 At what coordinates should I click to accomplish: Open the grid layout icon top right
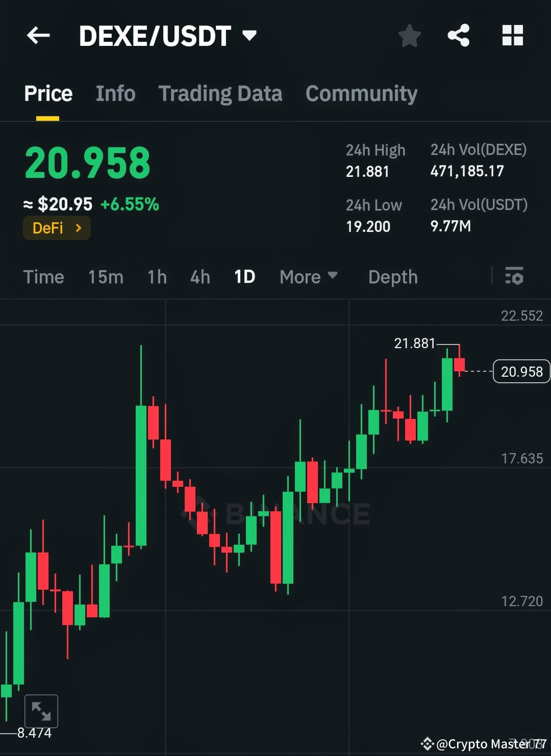(x=512, y=35)
